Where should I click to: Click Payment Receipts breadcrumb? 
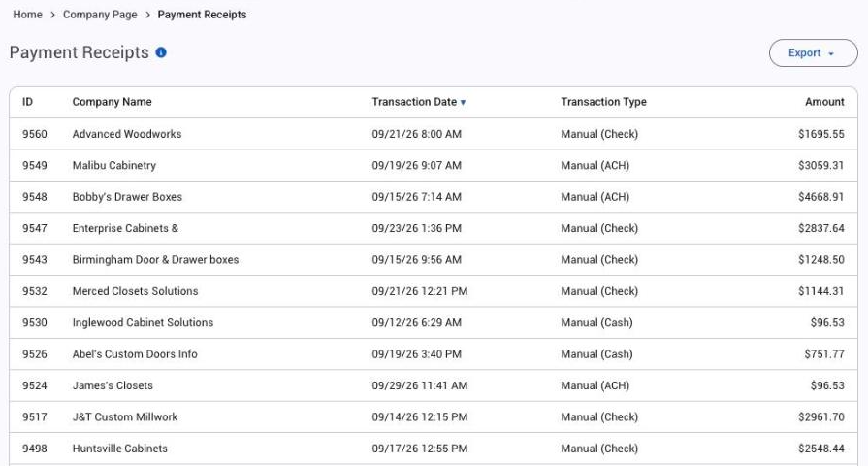pyautogui.click(x=202, y=15)
